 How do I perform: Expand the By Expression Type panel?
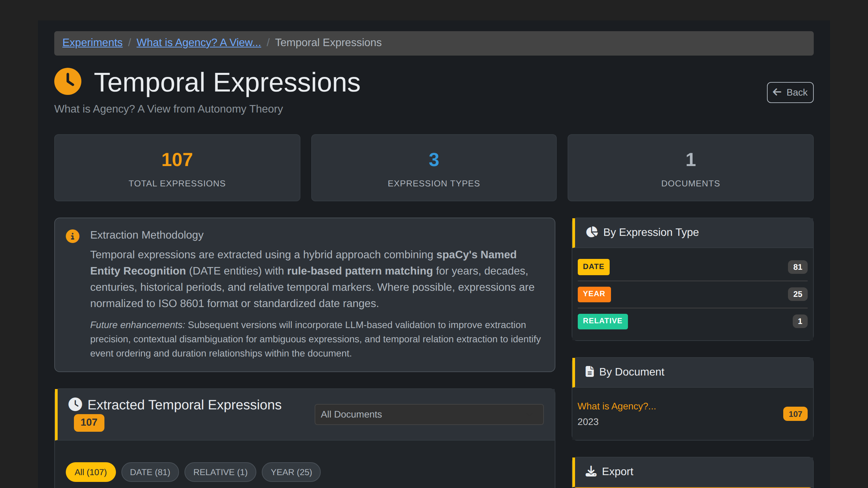coord(651,232)
